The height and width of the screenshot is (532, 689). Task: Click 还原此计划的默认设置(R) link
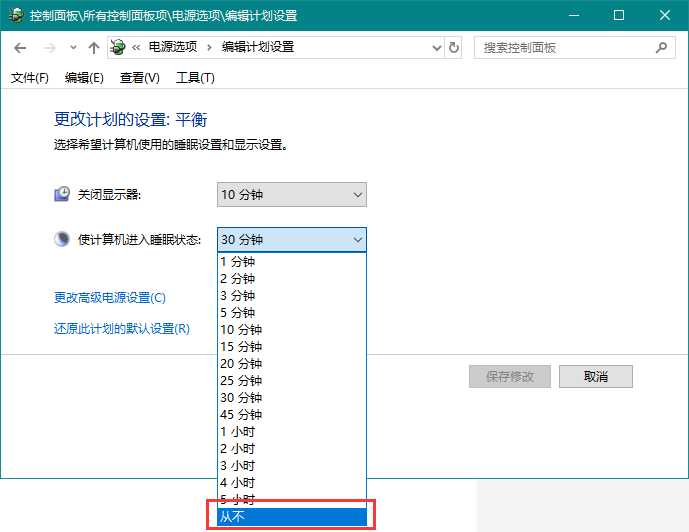(122, 329)
